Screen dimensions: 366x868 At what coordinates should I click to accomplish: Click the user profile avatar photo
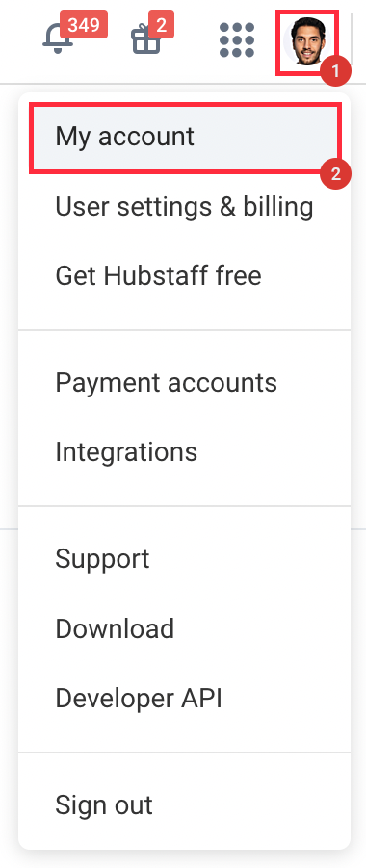(x=307, y=41)
